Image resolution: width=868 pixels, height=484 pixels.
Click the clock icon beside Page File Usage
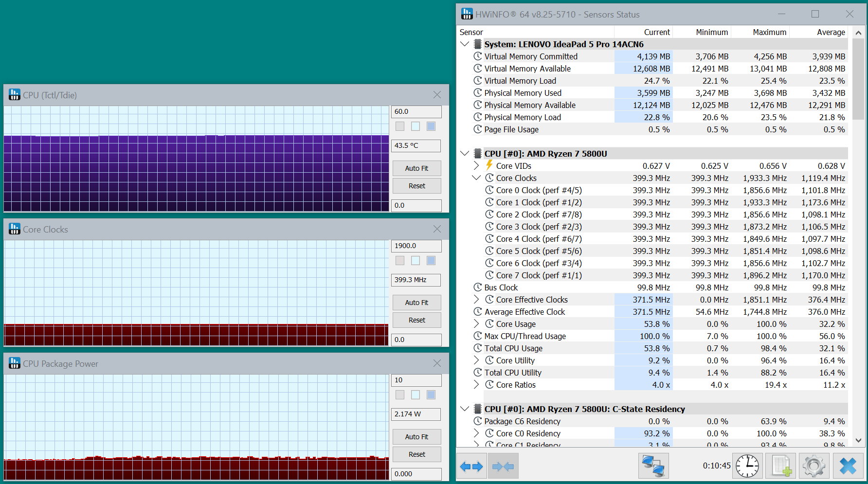pyautogui.click(x=477, y=129)
